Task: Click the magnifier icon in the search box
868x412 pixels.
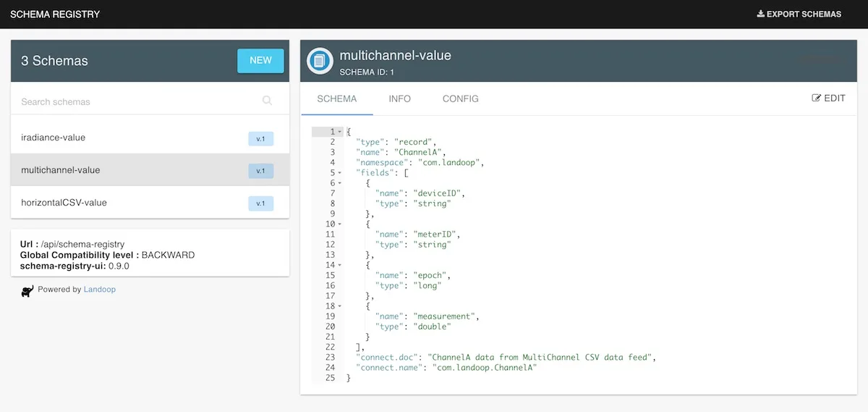Action: (x=267, y=101)
